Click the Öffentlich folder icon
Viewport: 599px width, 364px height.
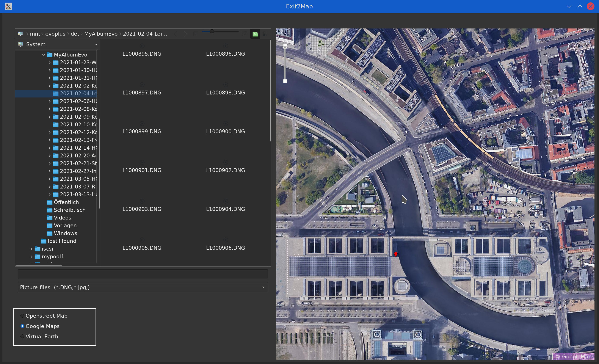(x=50, y=202)
